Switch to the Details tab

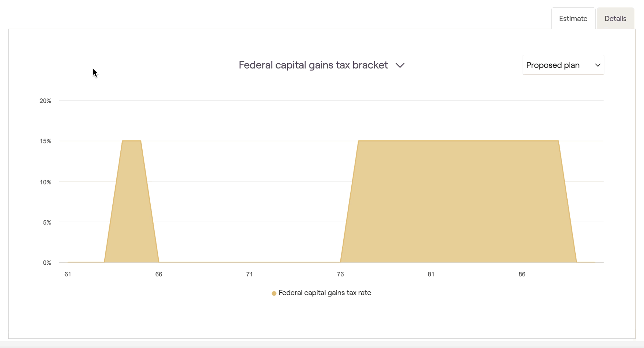(x=615, y=19)
